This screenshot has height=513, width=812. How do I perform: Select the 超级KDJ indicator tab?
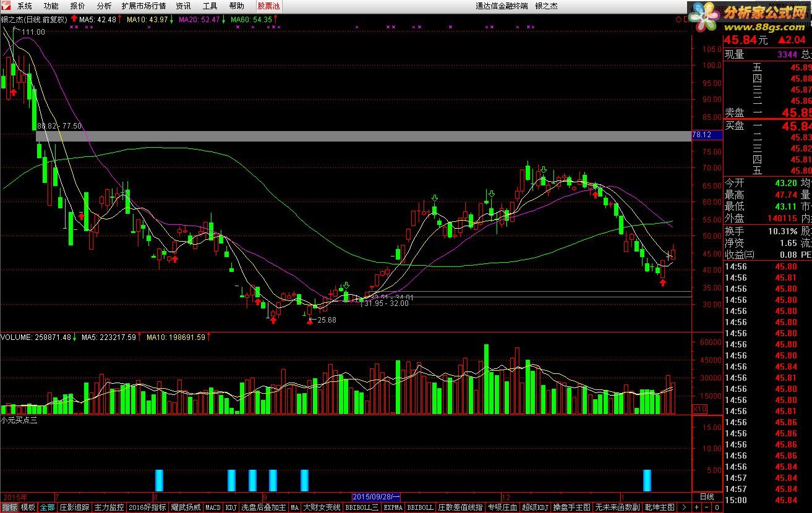(x=536, y=507)
